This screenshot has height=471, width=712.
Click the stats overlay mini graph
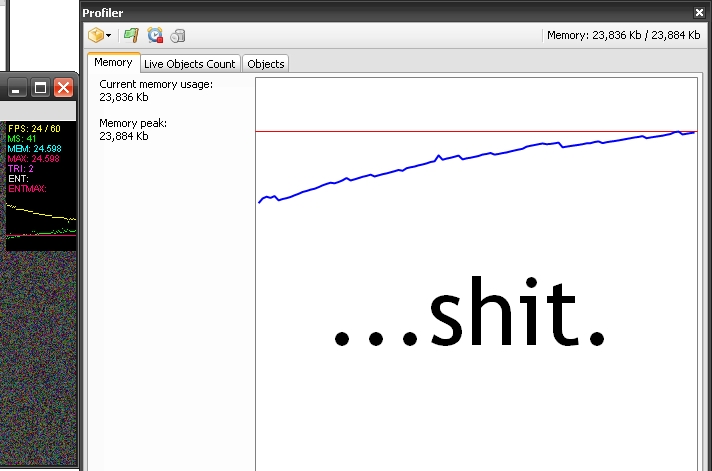point(41,222)
